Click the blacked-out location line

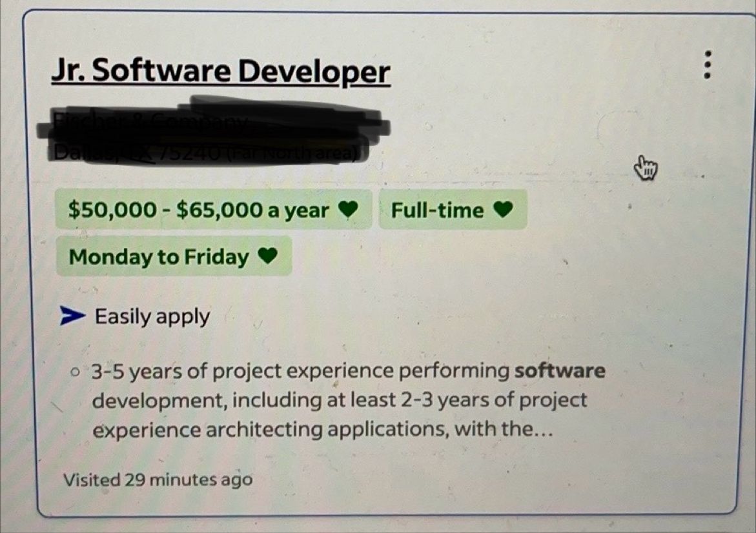click(x=207, y=153)
